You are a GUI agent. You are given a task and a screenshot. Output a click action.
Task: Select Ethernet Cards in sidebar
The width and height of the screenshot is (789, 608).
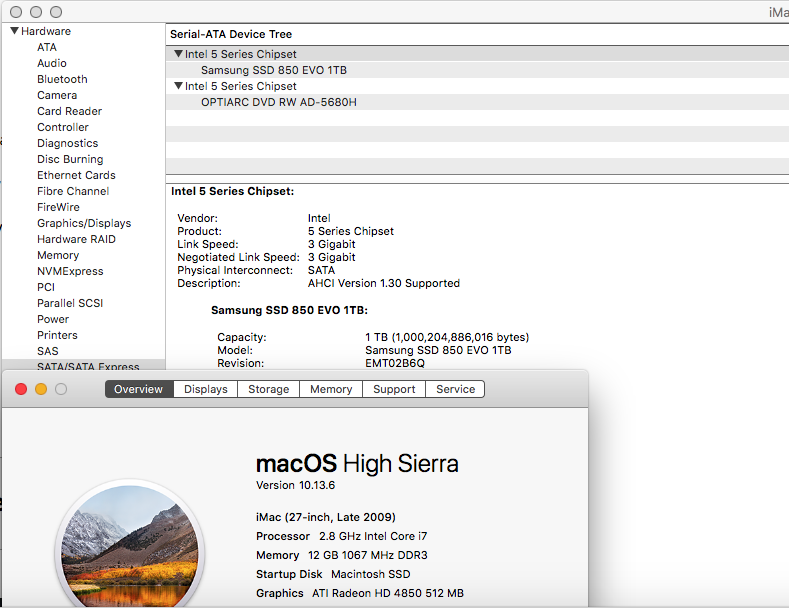click(x=76, y=175)
